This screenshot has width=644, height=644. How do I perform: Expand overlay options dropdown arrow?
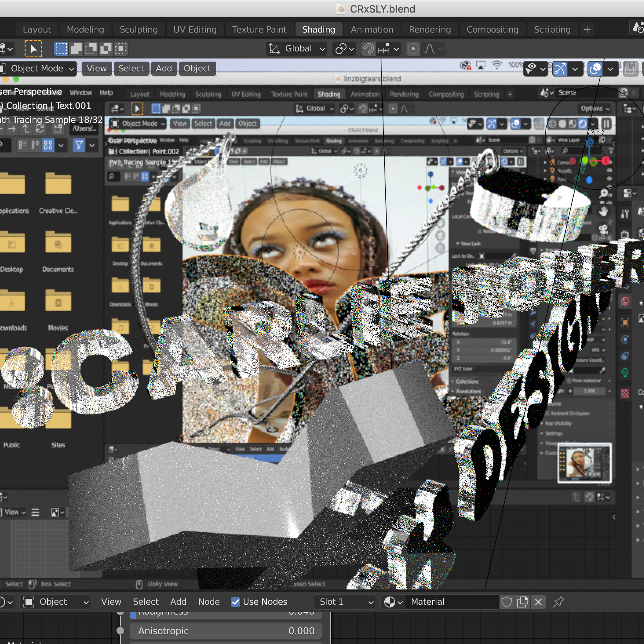610,69
